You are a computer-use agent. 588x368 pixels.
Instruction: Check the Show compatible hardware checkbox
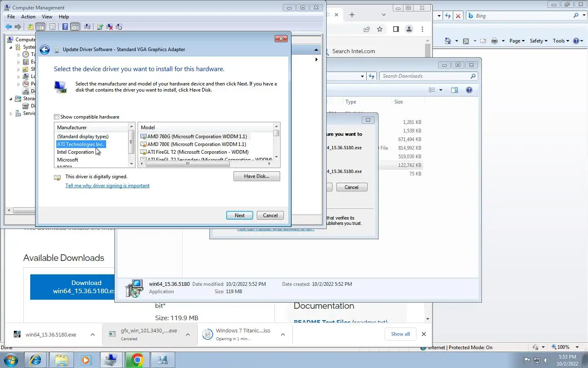[57, 117]
